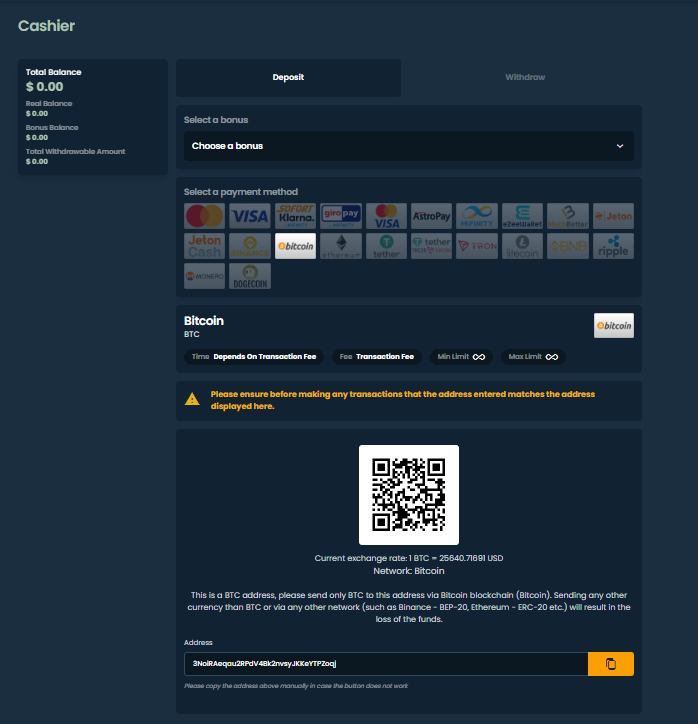The image size is (698, 724).
Task: Select the highlighted bitcoin payment tile
Action: pyautogui.click(x=295, y=246)
